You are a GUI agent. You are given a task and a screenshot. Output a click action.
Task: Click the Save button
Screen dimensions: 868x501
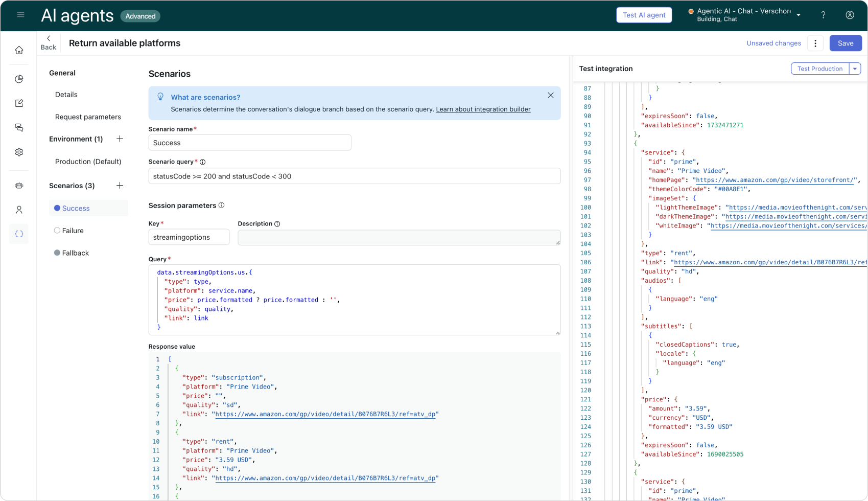[845, 43]
